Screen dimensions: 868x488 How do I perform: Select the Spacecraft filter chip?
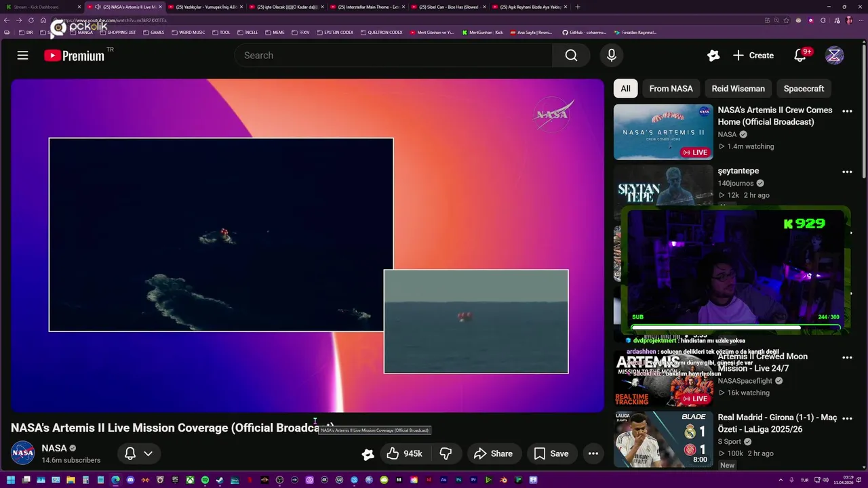804,89
